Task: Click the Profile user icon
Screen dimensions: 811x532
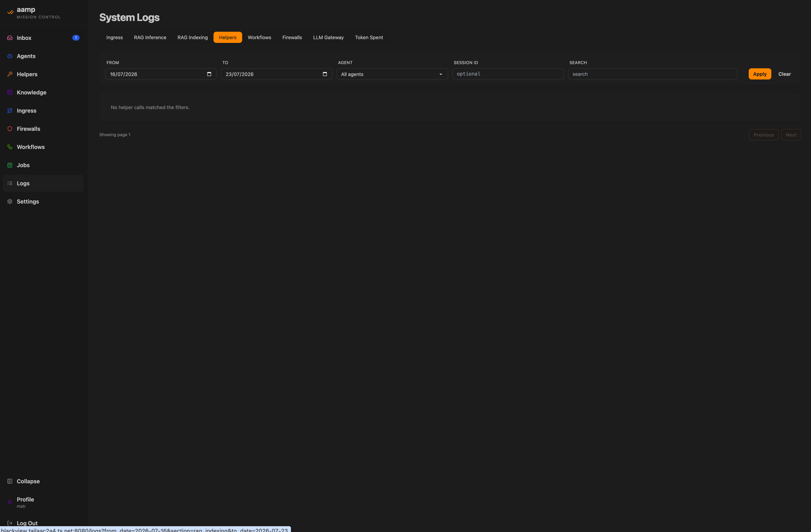Action: (x=10, y=502)
